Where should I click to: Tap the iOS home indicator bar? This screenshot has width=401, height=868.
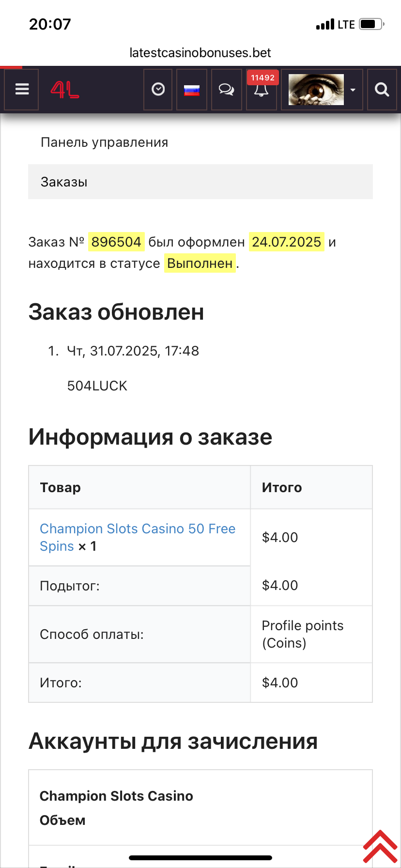point(200,858)
